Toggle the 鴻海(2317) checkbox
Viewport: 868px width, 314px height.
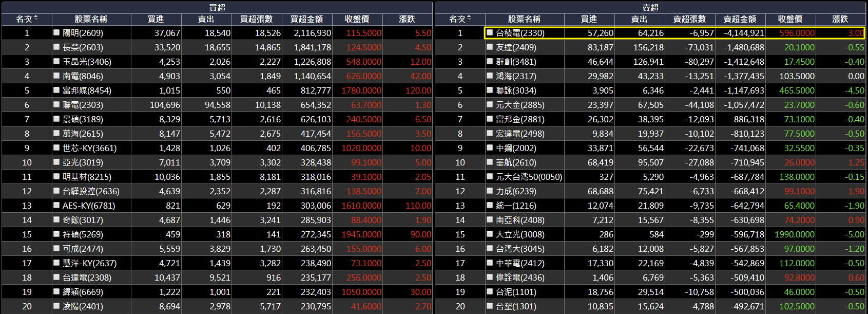490,76
